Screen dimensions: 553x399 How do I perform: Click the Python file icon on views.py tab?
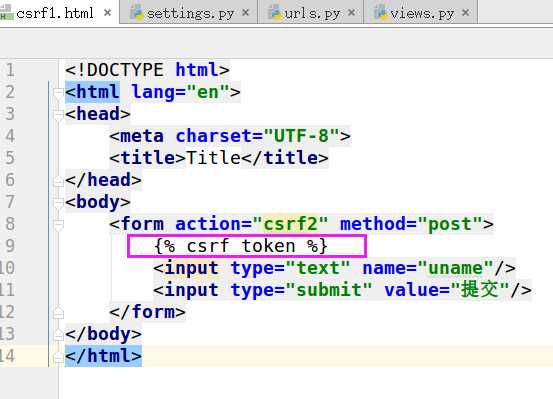pos(381,13)
